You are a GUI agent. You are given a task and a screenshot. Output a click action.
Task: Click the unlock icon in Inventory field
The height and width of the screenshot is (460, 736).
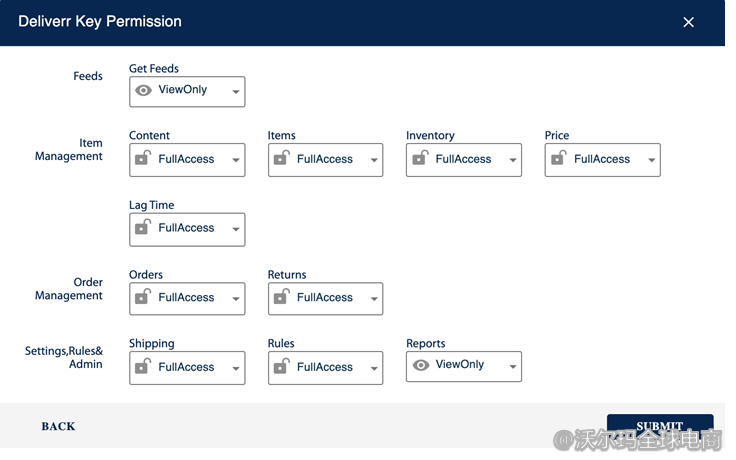420,158
